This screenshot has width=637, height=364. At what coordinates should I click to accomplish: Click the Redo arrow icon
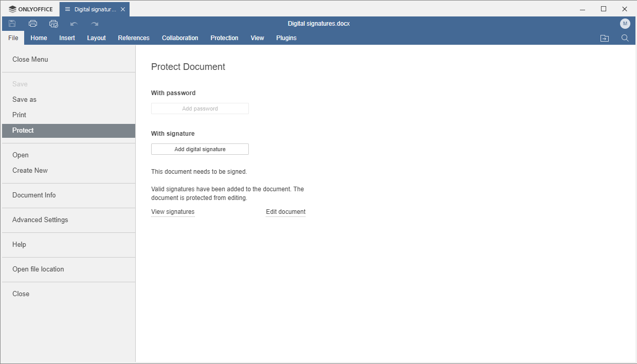[95, 24]
